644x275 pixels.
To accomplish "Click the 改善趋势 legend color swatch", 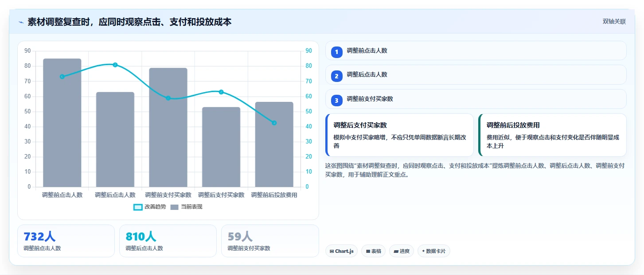I will click(138, 207).
